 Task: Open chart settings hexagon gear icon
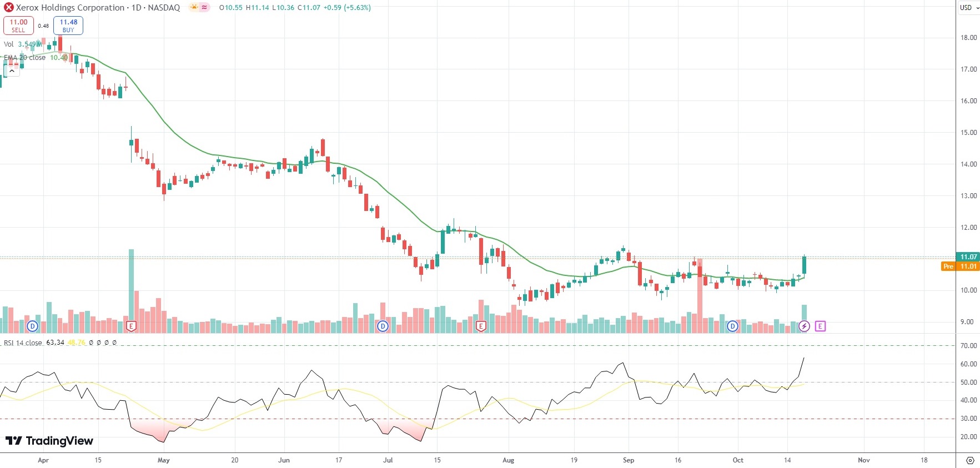click(970, 460)
